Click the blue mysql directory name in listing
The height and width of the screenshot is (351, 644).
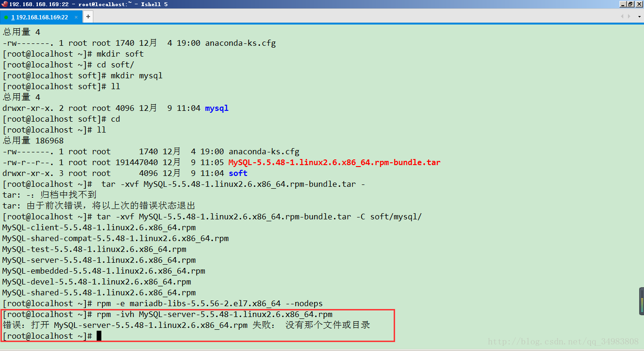(216, 108)
